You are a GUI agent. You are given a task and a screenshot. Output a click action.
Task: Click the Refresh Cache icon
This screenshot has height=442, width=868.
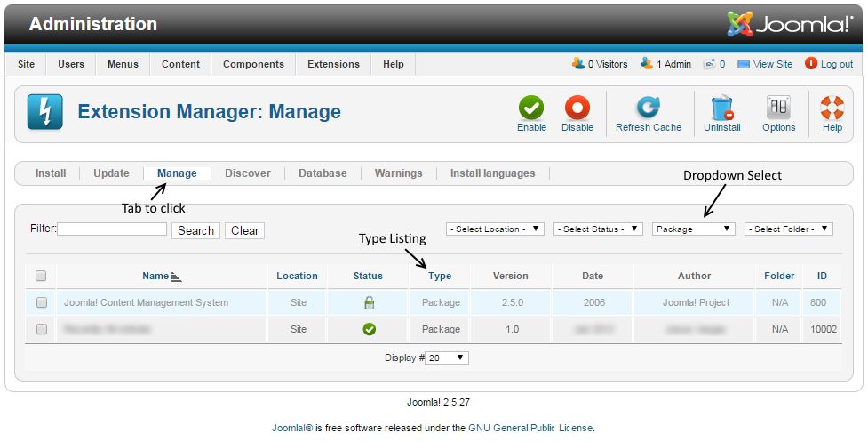(x=649, y=108)
